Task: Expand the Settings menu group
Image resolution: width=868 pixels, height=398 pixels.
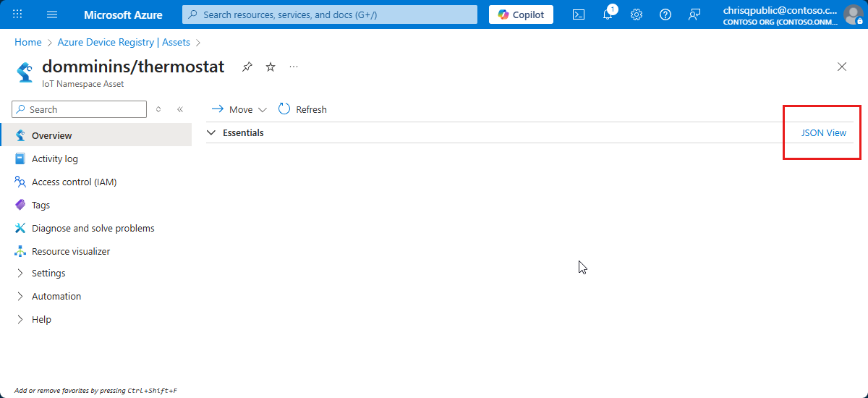Action: pyautogui.click(x=20, y=273)
